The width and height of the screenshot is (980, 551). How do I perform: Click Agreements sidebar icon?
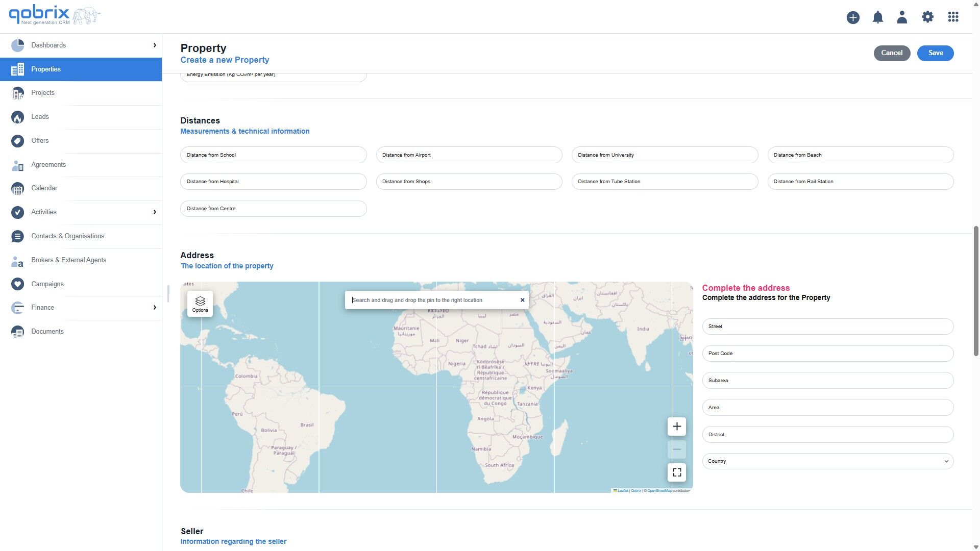click(17, 165)
